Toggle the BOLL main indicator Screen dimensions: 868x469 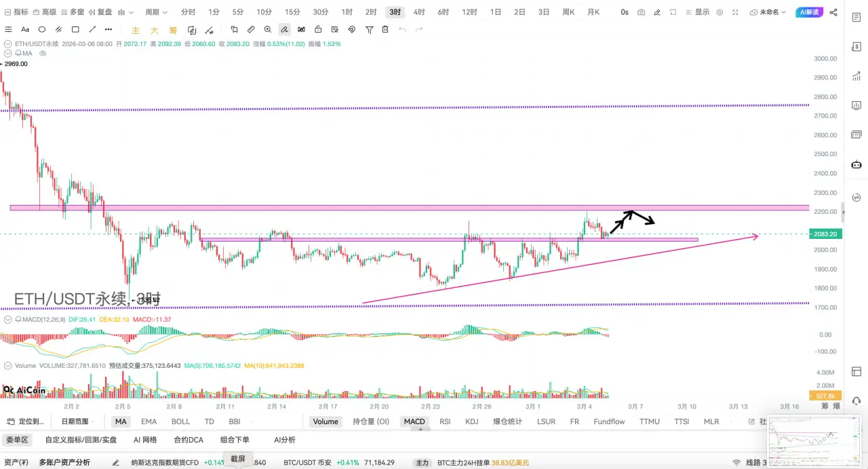[x=180, y=421]
